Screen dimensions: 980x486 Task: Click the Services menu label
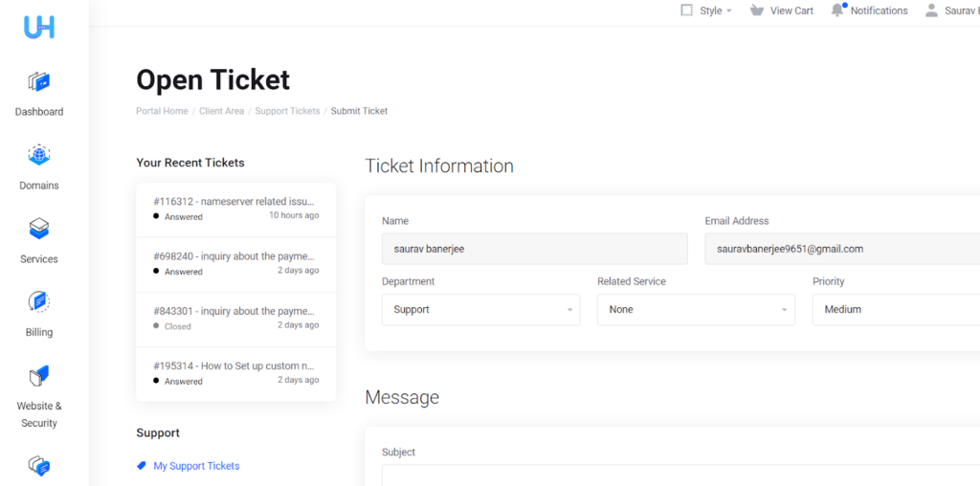[x=39, y=259]
